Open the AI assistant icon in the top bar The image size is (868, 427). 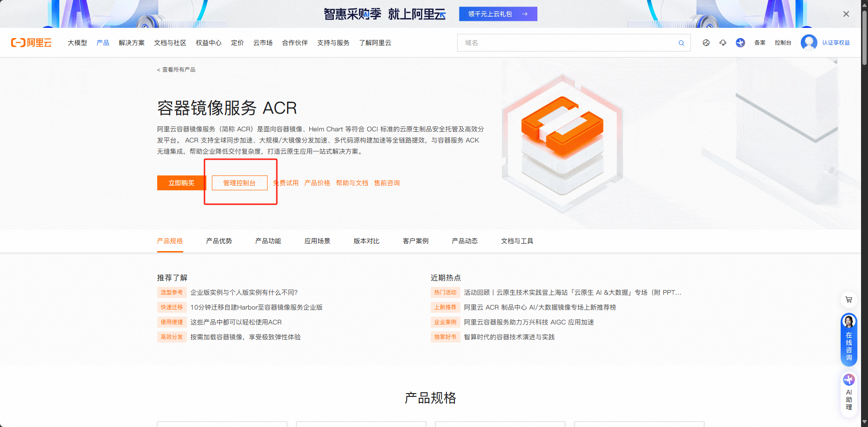tap(740, 42)
